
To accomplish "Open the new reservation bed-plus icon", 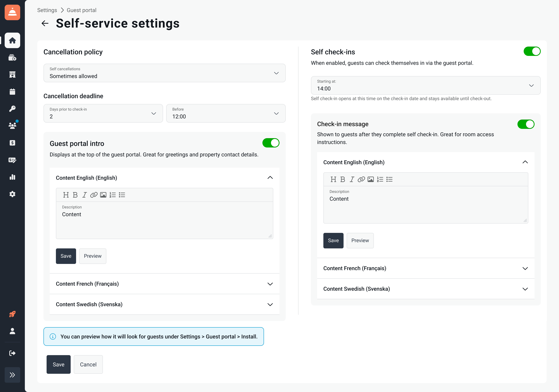I will pyautogui.click(x=12, y=57).
